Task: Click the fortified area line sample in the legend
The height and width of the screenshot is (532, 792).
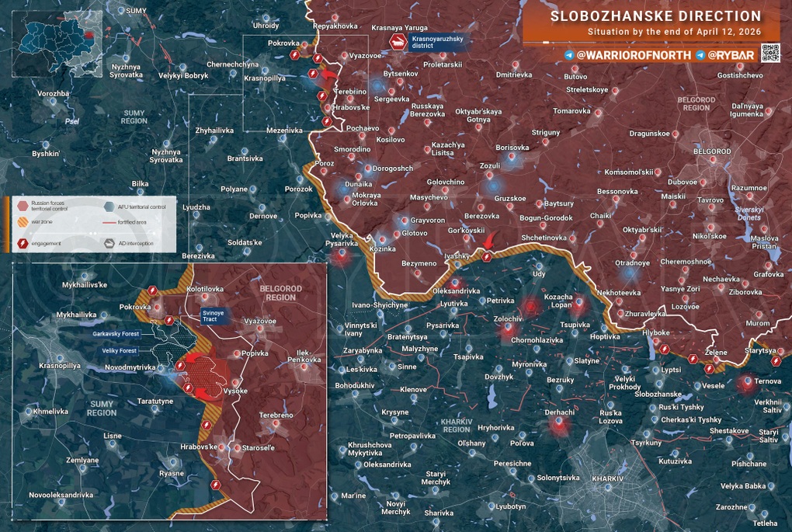Action: 109,222
